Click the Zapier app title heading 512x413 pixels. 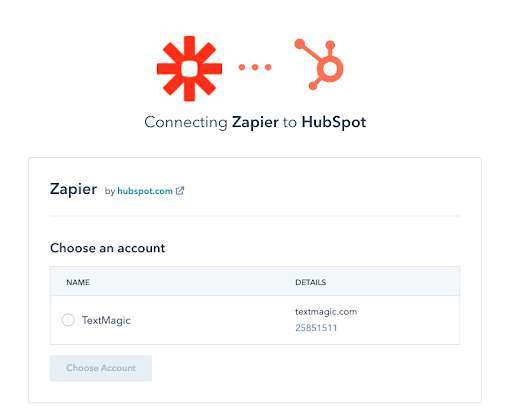pyautogui.click(x=73, y=189)
